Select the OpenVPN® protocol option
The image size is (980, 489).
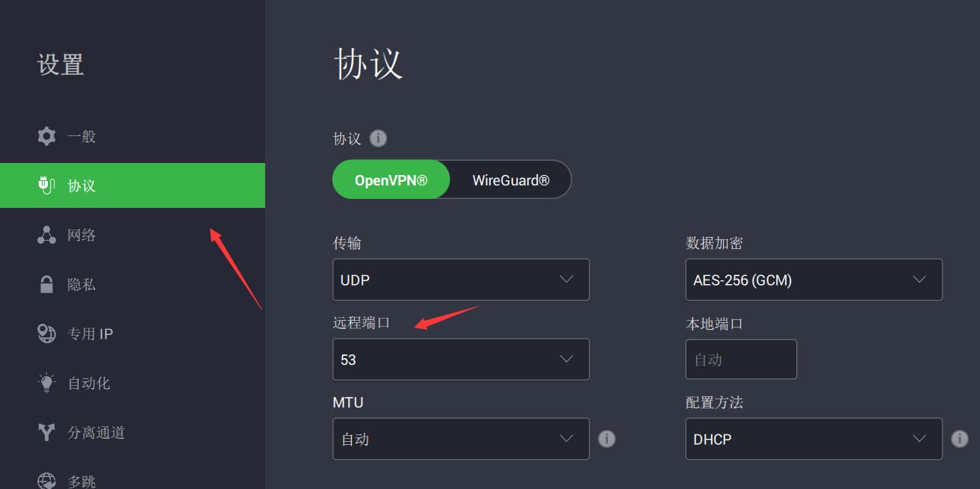click(x=391, y=180)
